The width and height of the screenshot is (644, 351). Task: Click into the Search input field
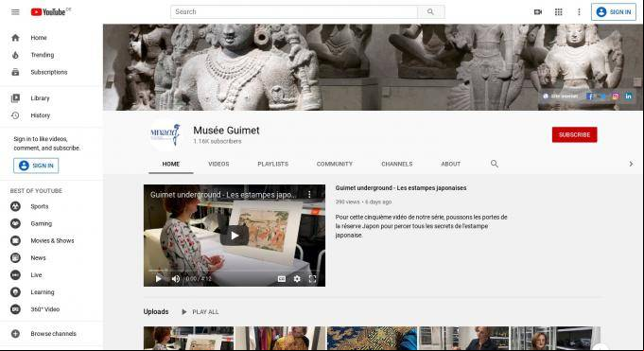click(294, 12)
